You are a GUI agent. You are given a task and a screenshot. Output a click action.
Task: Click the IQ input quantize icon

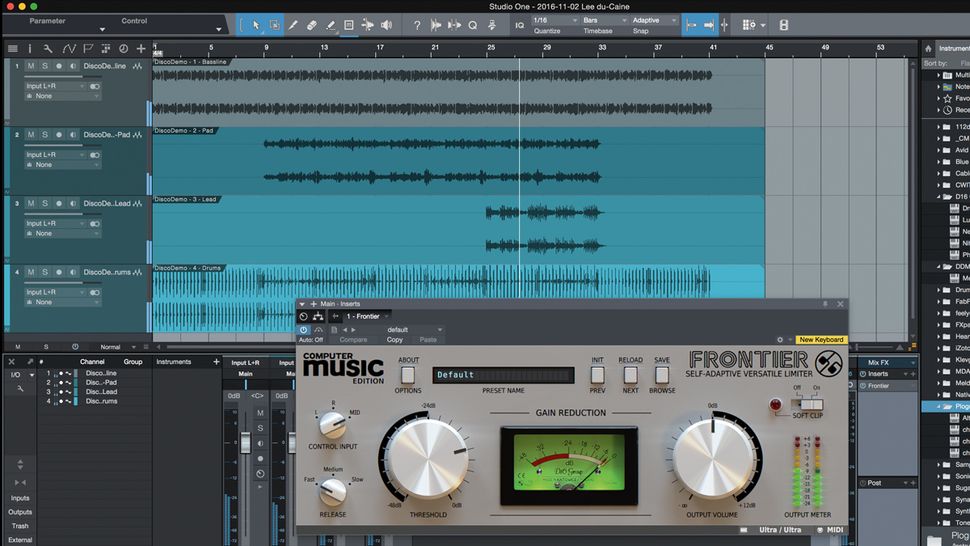[520, 25]
